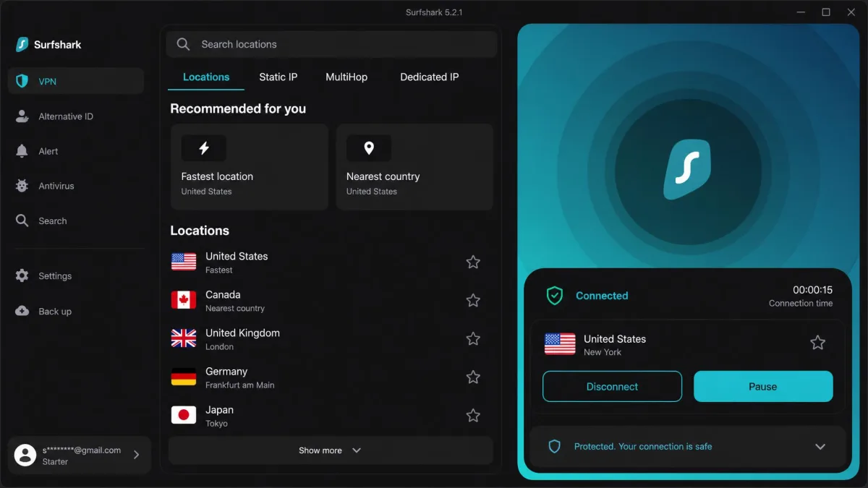Switch to the Locations tab
This screenshot has height=488, width=868.
206,77
